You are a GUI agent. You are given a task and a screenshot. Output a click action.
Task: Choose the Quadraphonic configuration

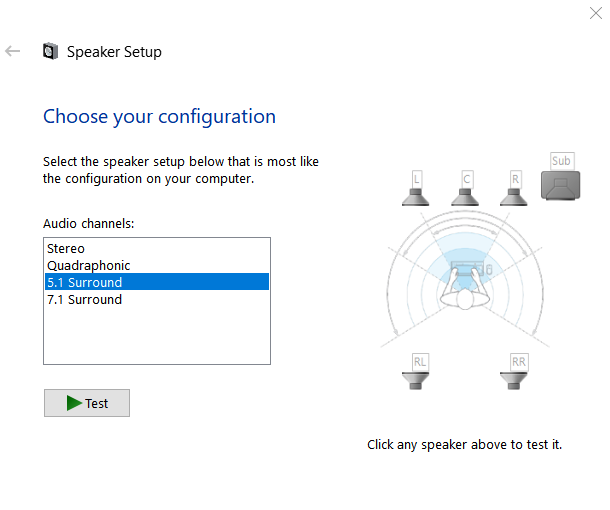(x=89, y=265)
